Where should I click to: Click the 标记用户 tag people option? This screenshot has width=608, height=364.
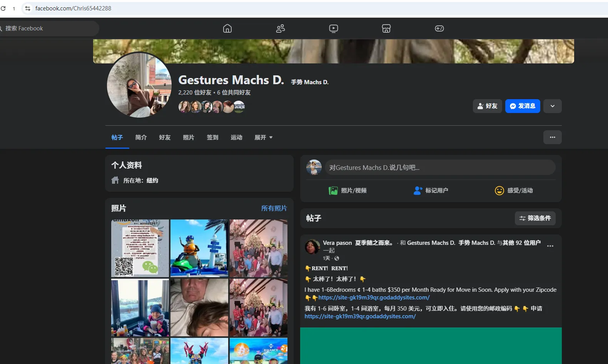(x=431, y=191)
